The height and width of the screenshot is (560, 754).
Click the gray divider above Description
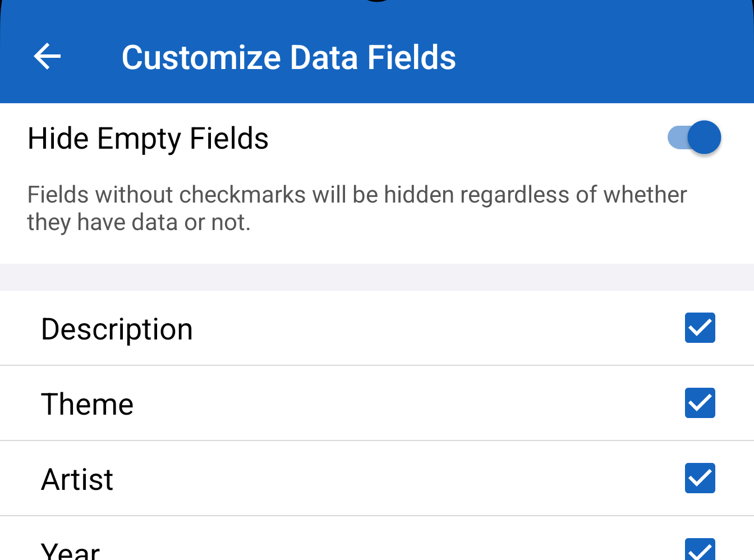point(377,277)
